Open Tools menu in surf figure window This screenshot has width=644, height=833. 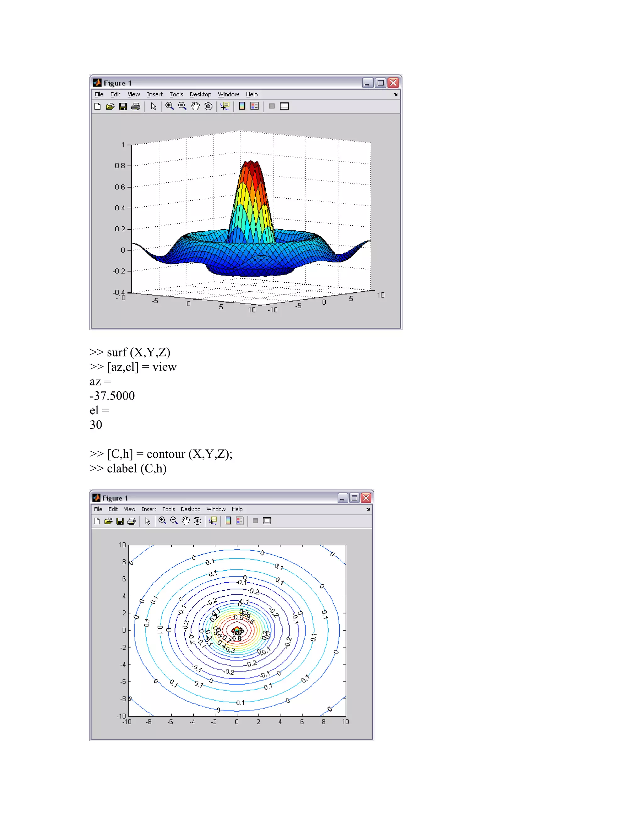click(x=176, y=94)
